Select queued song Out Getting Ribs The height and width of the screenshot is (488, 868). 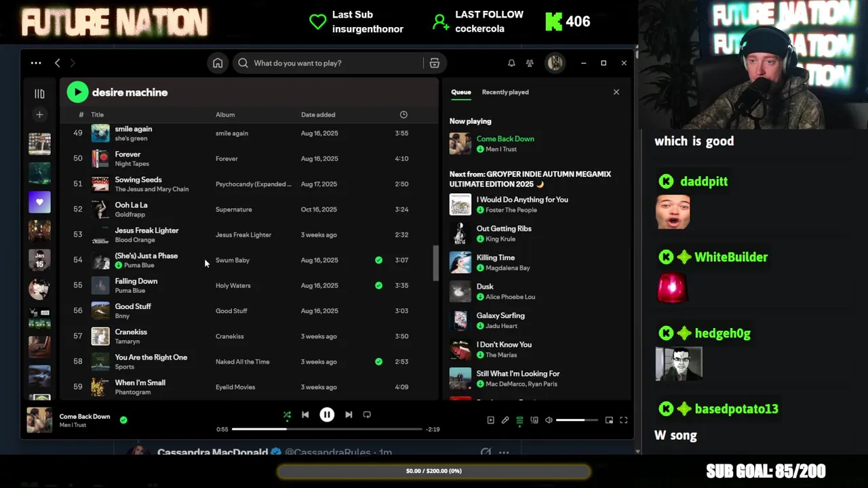coord(536,234)
